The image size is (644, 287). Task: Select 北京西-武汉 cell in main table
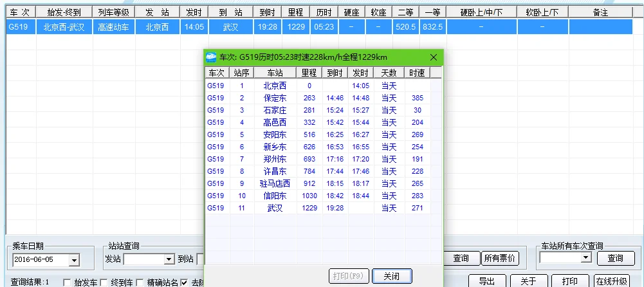click(64, 27)
